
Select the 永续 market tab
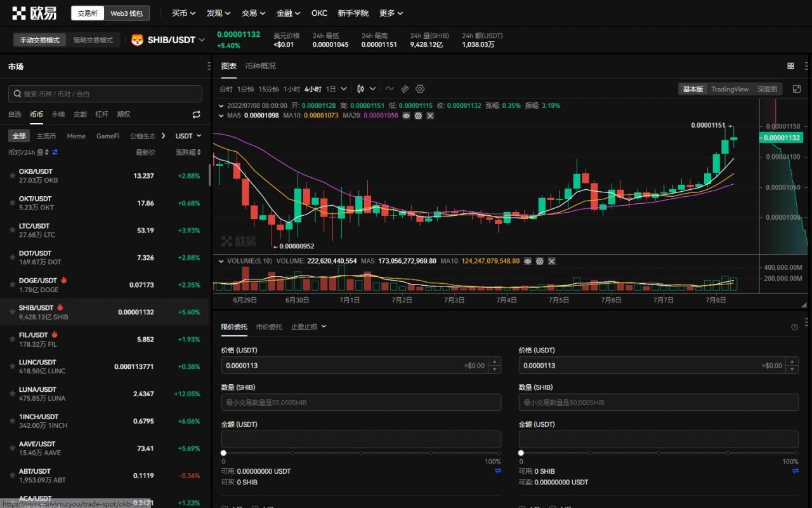[58, 114]
